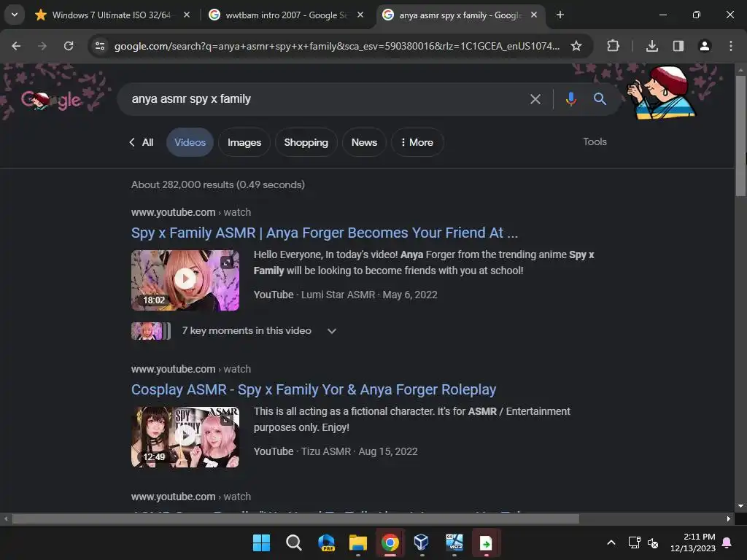This screenshot has height=560, width=747.
Task: Play the Tizu ASMR video thumbnail
Action: (x=185, y=437)
